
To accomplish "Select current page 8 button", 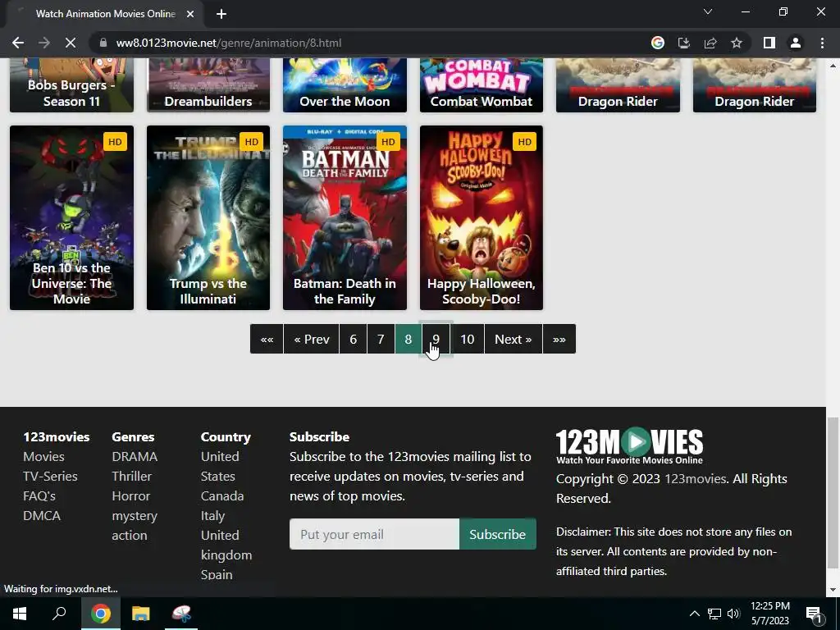I will tap(409, 339).
